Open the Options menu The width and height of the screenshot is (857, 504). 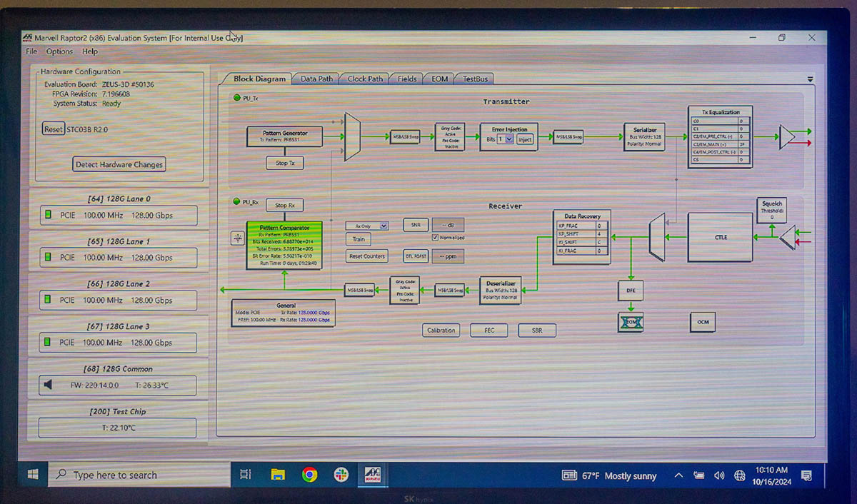pyautogui.click(x=59, y=51)
